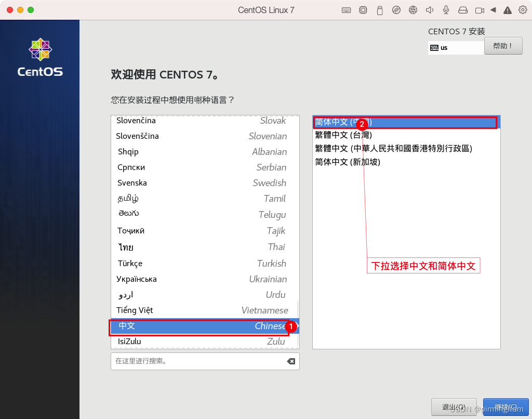Select IsiZulu Zulu language

204,341
